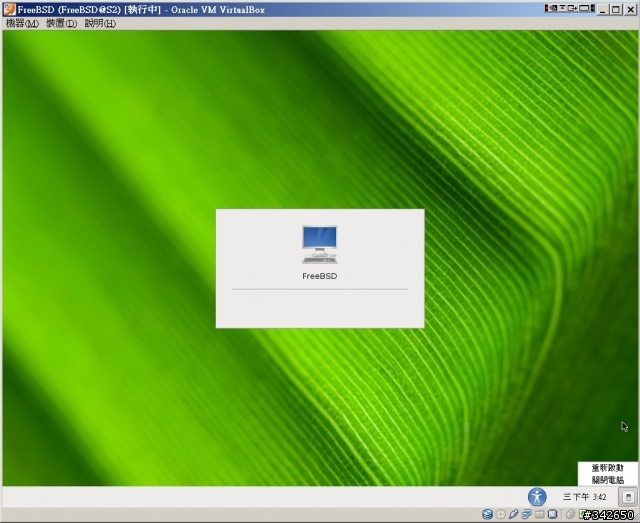Click the VirtualBox mouse integration status icon
This screenshot has height=523, width=640.
coord(571,514)
